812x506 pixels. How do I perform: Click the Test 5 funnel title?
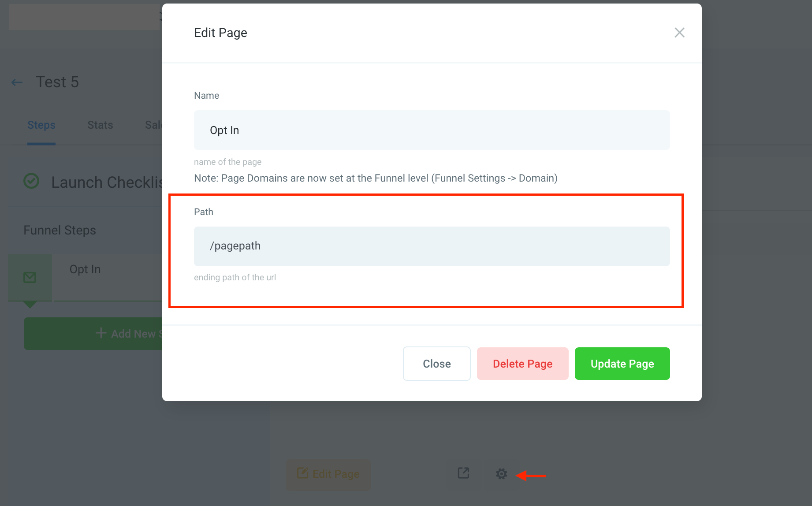pos(57,82)
